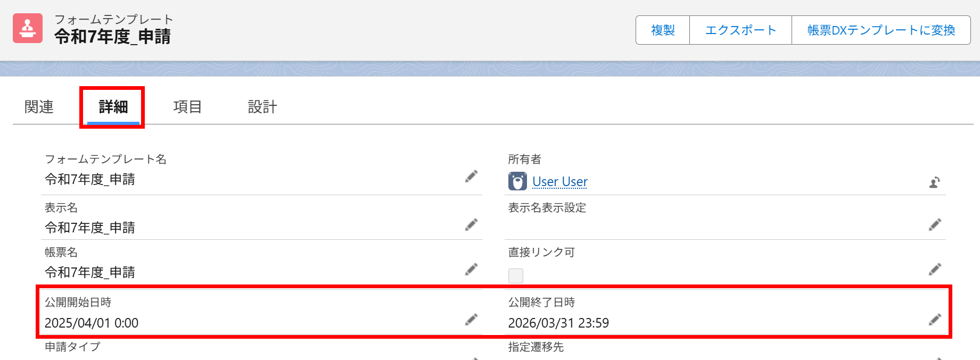Edit the 帳票名 field via pencil icon
Image resolution: width=980 pixels, height=360 pixels.
[x=471, y=269]
